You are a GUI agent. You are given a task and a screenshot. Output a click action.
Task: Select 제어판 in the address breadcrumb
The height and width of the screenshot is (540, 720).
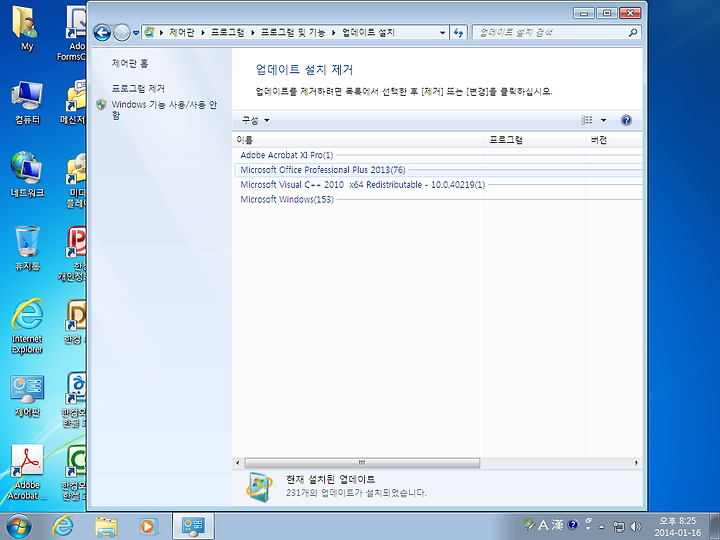point(182,32)
